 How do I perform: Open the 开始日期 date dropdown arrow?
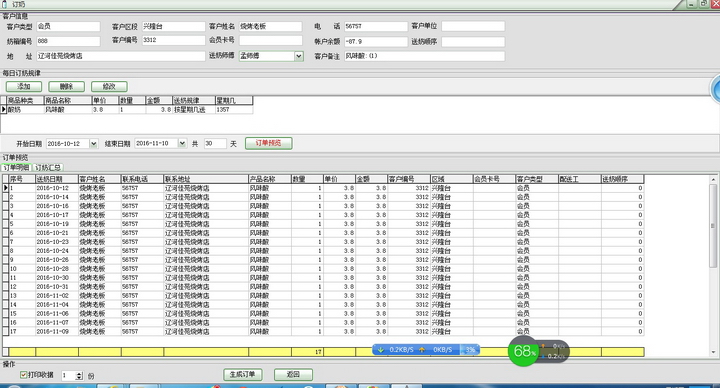(94, 144)
